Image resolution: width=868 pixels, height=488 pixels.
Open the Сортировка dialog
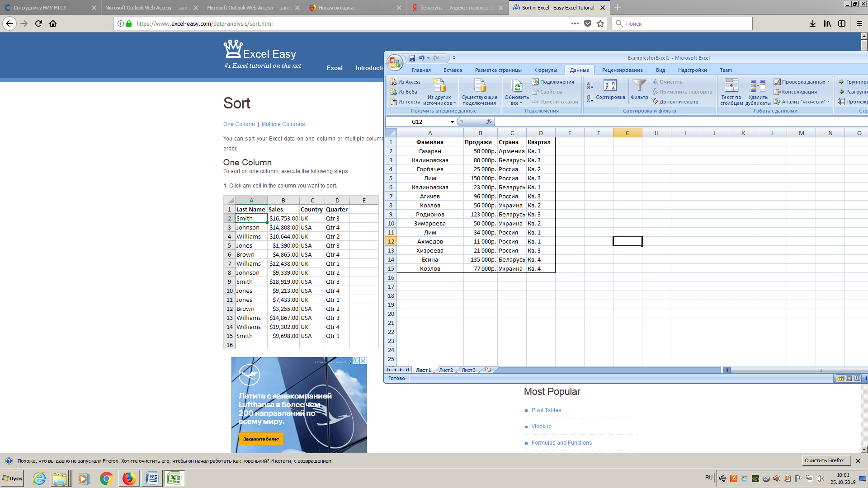[610, 90]
